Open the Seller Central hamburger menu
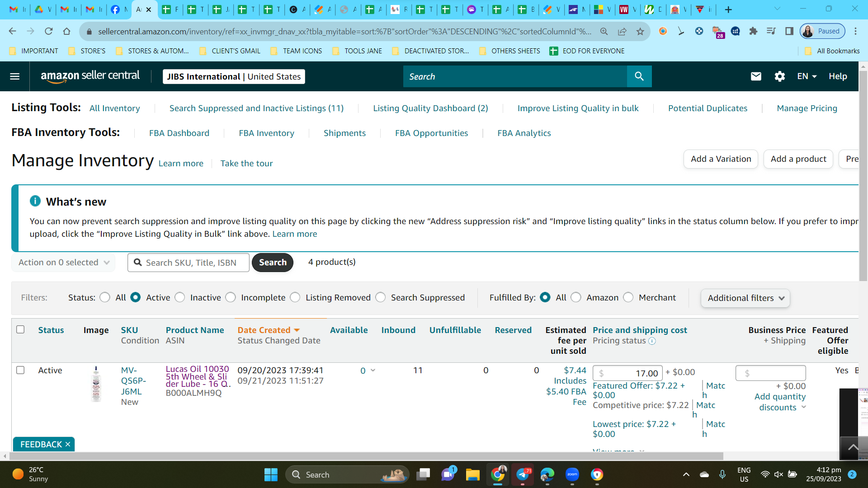868x488 pixels. 14,76
